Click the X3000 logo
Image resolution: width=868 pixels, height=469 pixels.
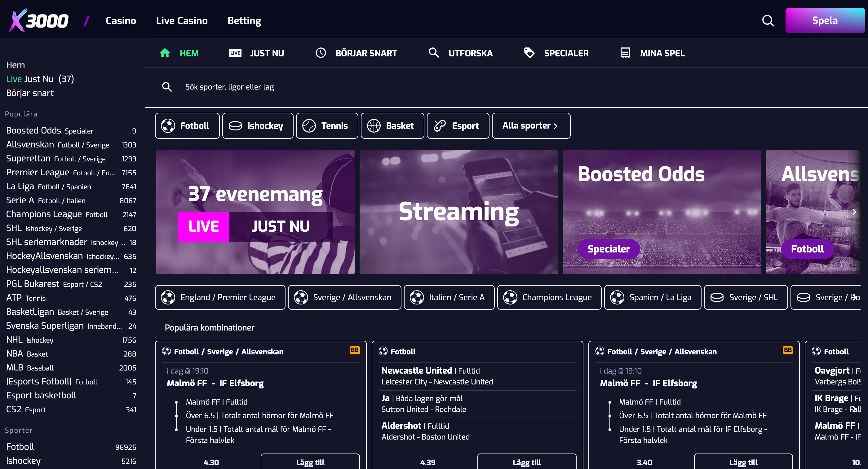pyautogui.click(x=39, y=20)
